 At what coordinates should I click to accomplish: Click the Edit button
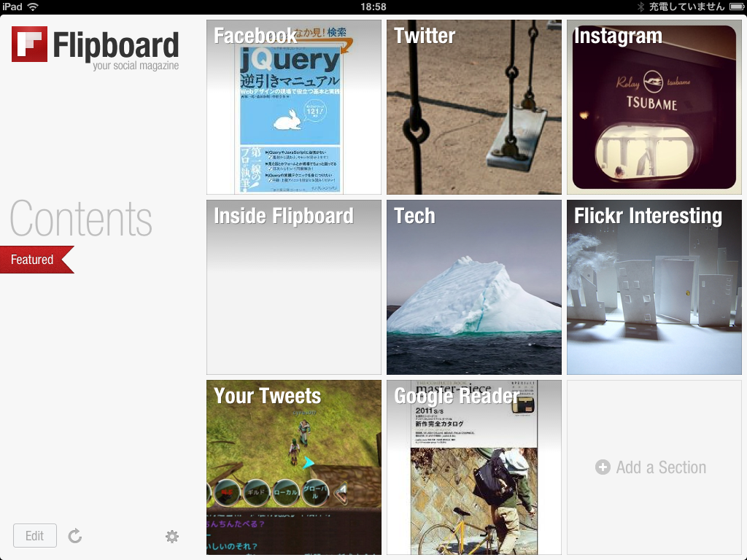[x=35, y=536]
